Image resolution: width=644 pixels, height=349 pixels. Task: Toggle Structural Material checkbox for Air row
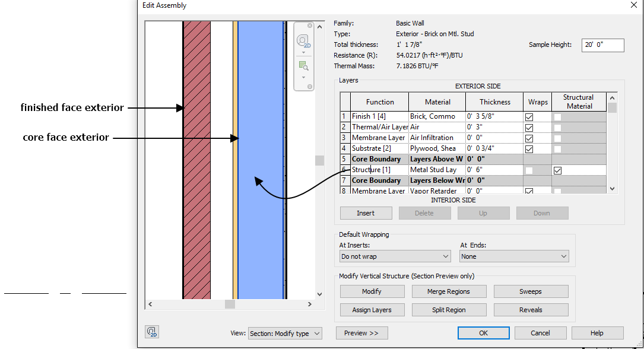[x=557, y=128]
